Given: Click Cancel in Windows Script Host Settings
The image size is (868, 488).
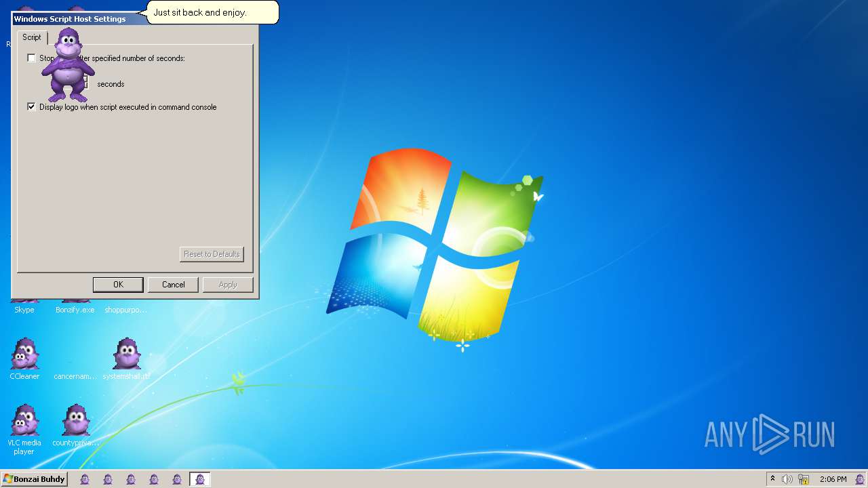Looking at the screenshot, I should [x=173, y=285].
